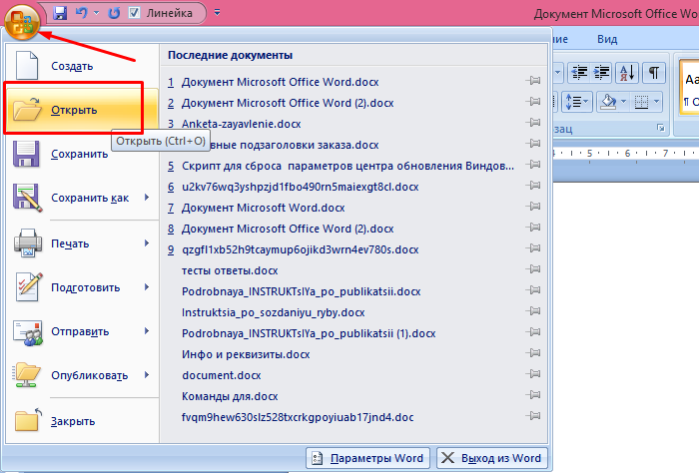The height and width of the screenshot is (473, 699).
Task: Pin document.docx in recent documents
Action: 533,374
